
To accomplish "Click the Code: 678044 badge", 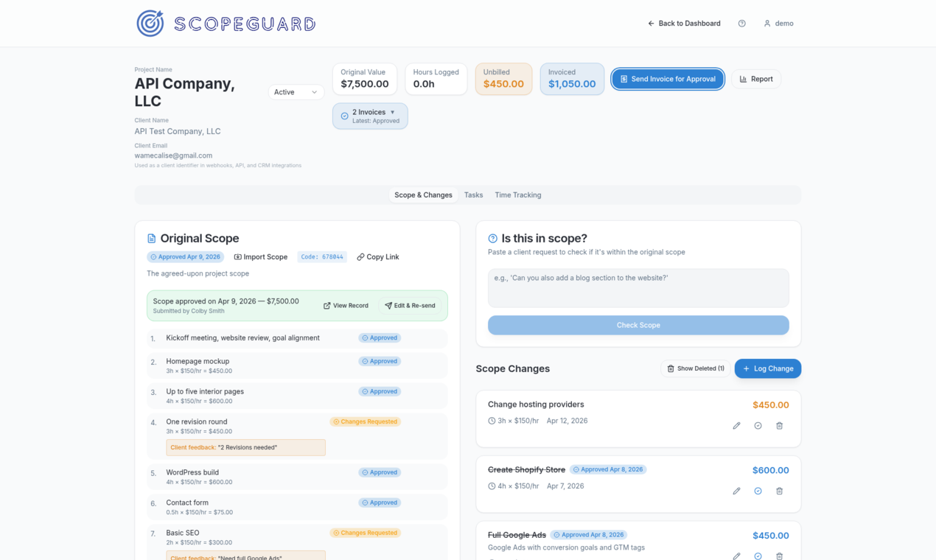I will 322,257.
